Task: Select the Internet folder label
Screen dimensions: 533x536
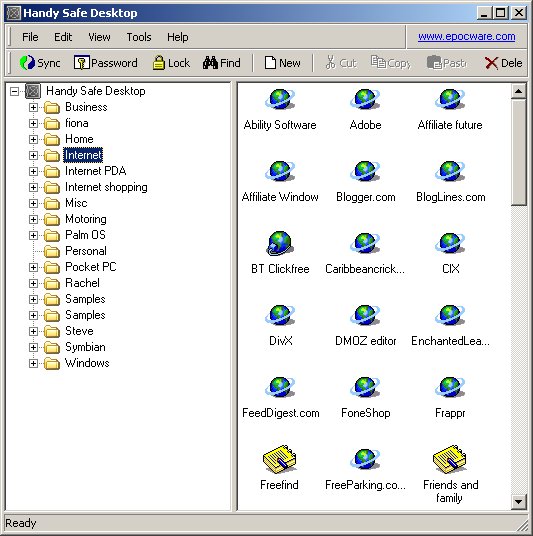Action: pos(83,155)
